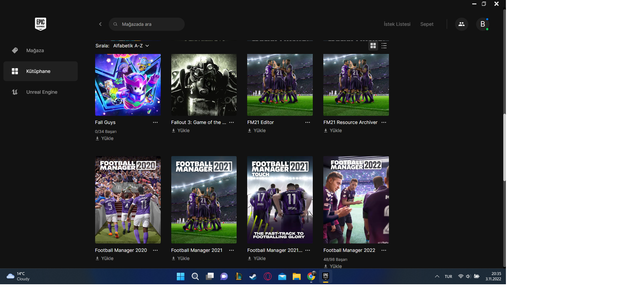This screenshot has width=644, height=299.
Task: Click the 0/34 Başarı achievements text
Action: pyautogui.click(x=106, y=132)
